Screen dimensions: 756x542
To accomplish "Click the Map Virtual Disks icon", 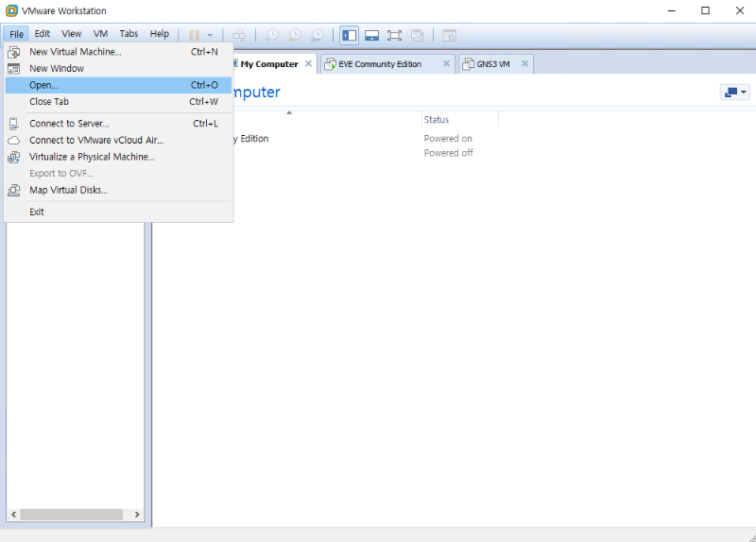I will (13, 190).
